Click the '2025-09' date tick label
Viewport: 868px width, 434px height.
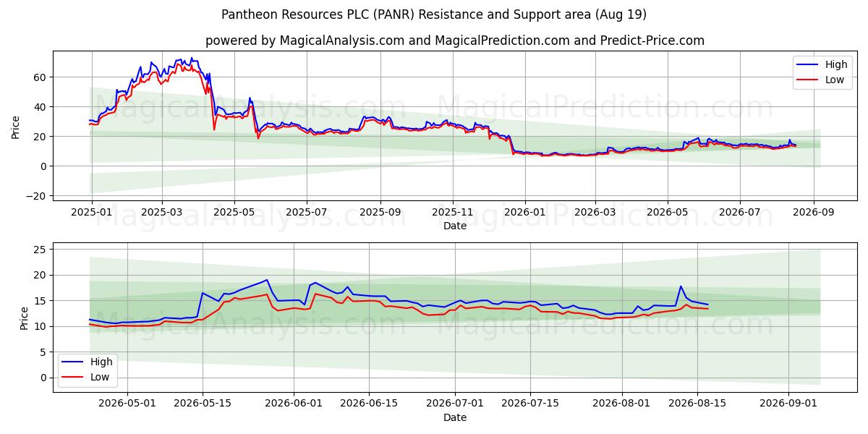(x=380, y=213)
